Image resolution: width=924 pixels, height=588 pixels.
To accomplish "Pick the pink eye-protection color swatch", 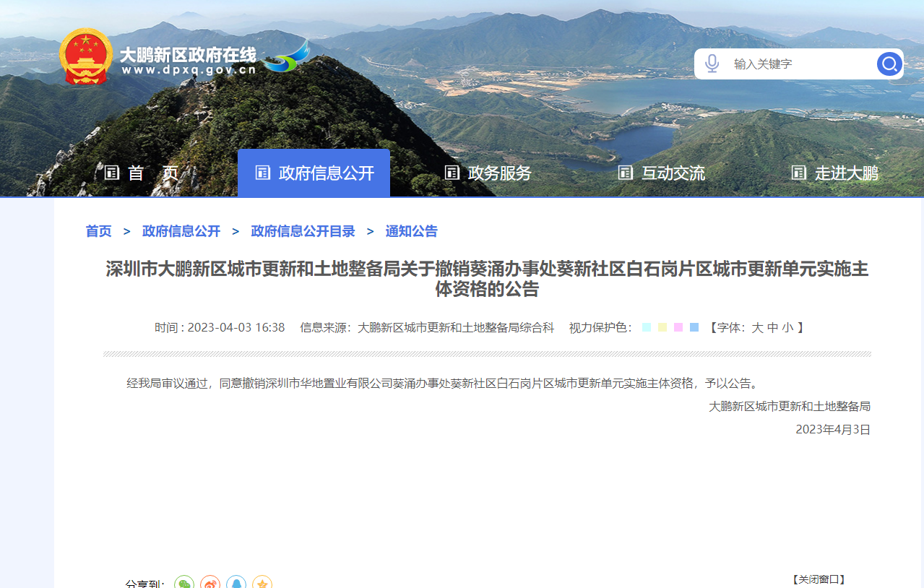I will 678,327.
